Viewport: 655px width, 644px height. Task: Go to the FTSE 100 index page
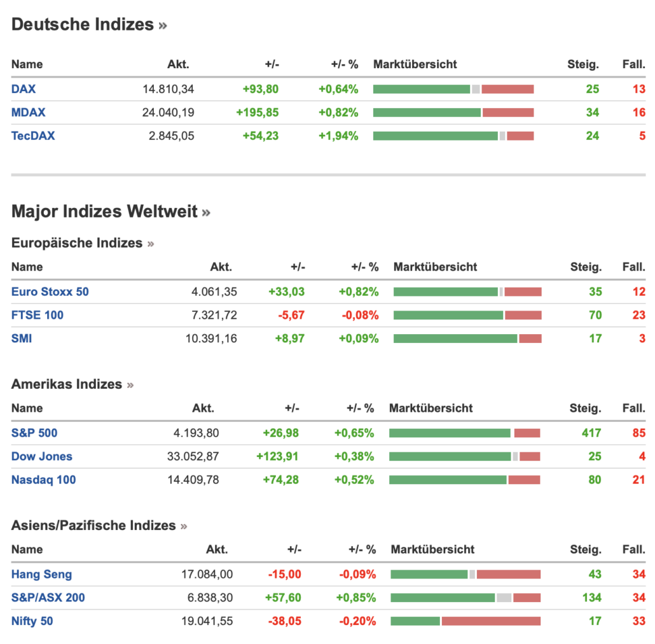[37, 315]
